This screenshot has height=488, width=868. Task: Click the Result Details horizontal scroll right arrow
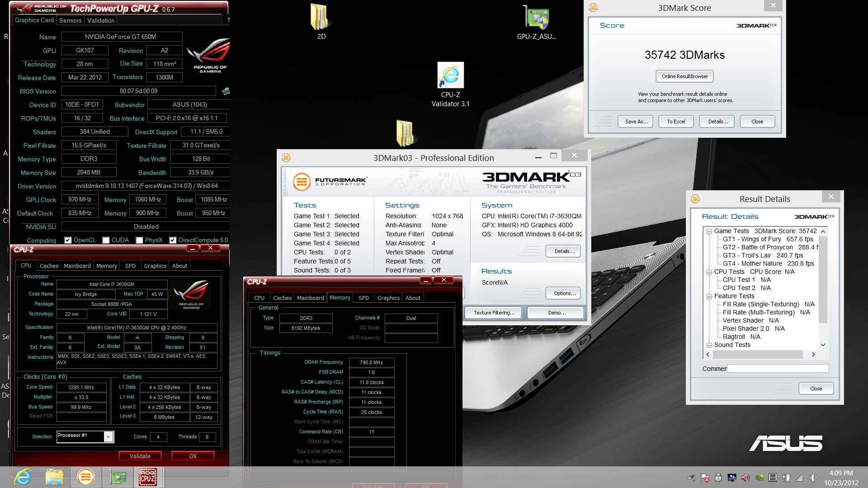[x=813, y=355]
